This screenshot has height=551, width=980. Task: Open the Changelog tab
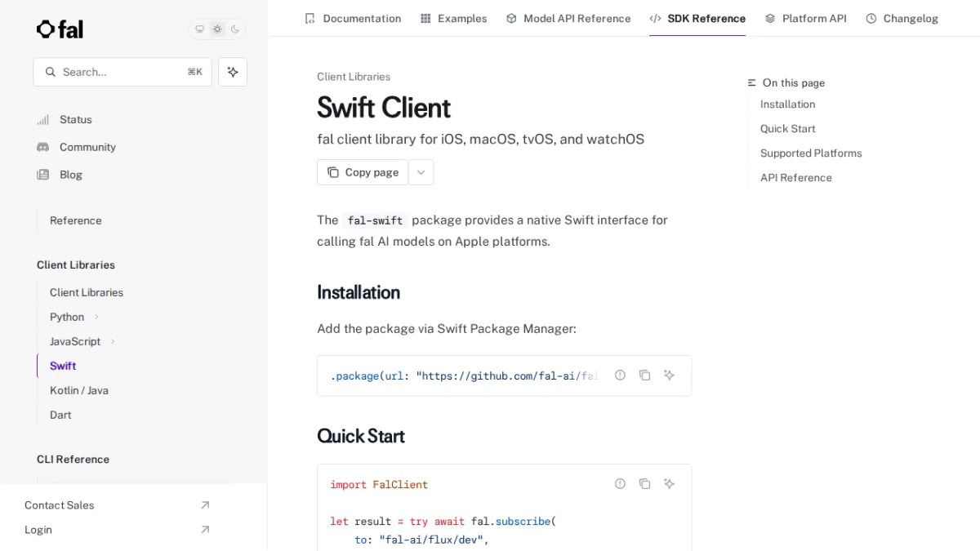902,18
